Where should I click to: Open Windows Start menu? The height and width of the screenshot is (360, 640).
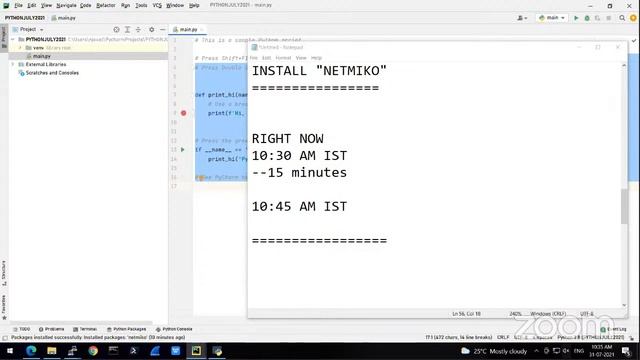pos(10,351)
